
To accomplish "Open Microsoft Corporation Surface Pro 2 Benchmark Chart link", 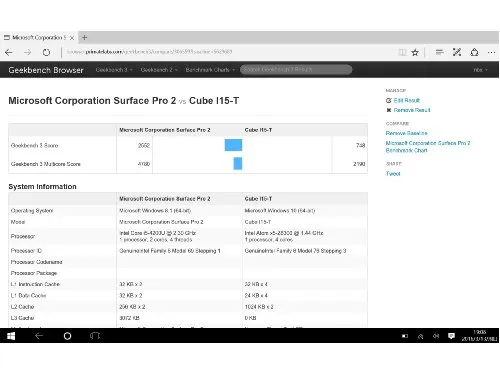I will coord(428,147).
